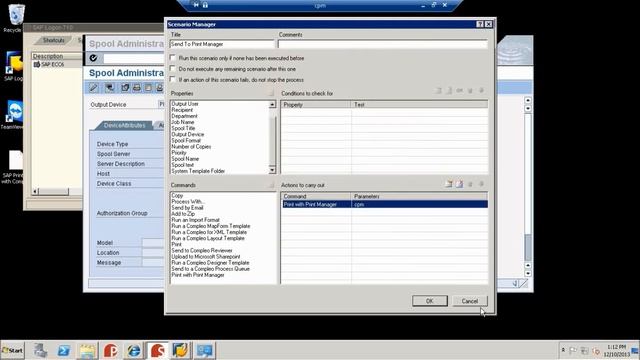Click the Properties list scroll down arrow
This screenshot has width=640, height=360.
click(272, 170)
